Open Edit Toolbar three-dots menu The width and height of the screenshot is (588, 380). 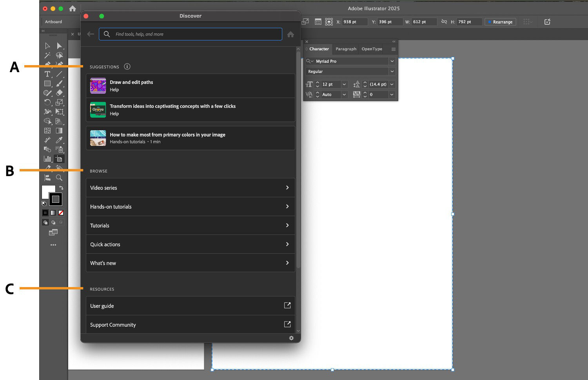click(53, 245)
